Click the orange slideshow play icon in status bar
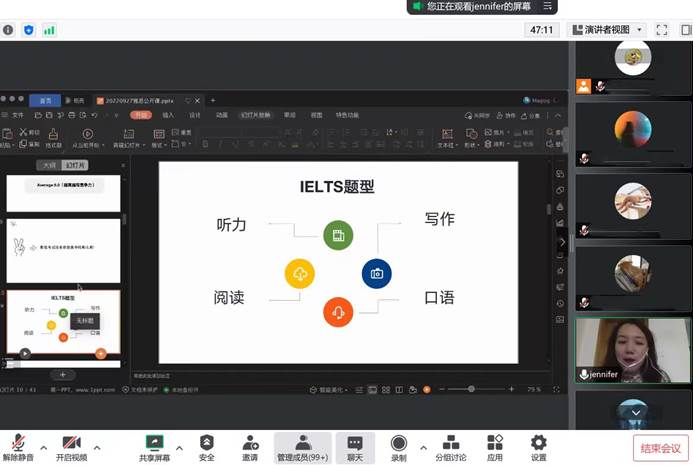Screen dimensions: 693x465 pos(426,389)
